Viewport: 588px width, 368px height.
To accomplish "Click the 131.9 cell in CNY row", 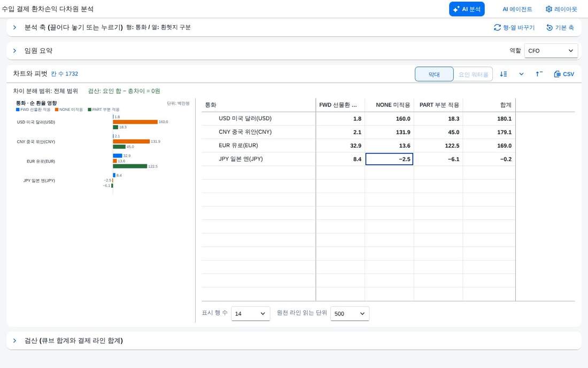I will pyautogui.click(x=389, y=132).
